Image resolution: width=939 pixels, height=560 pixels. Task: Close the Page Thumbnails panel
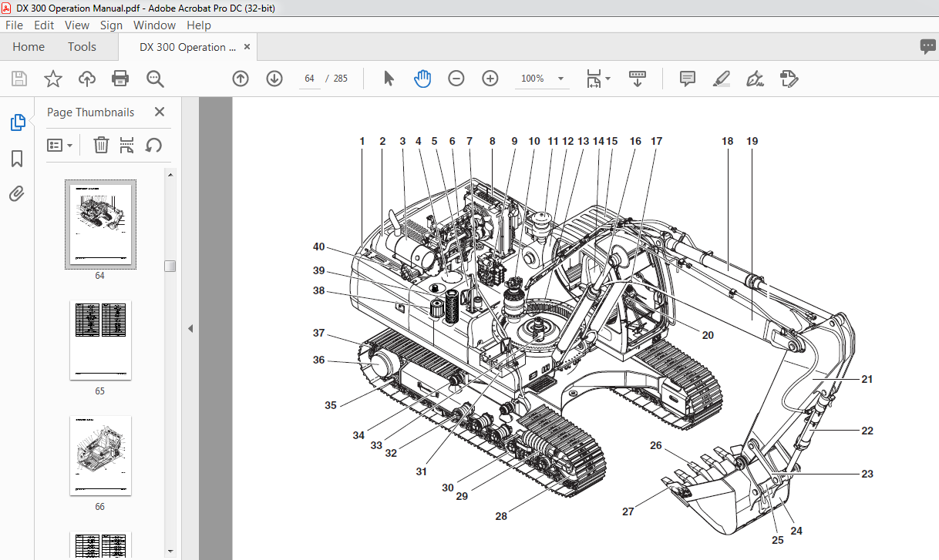[160, 112]
